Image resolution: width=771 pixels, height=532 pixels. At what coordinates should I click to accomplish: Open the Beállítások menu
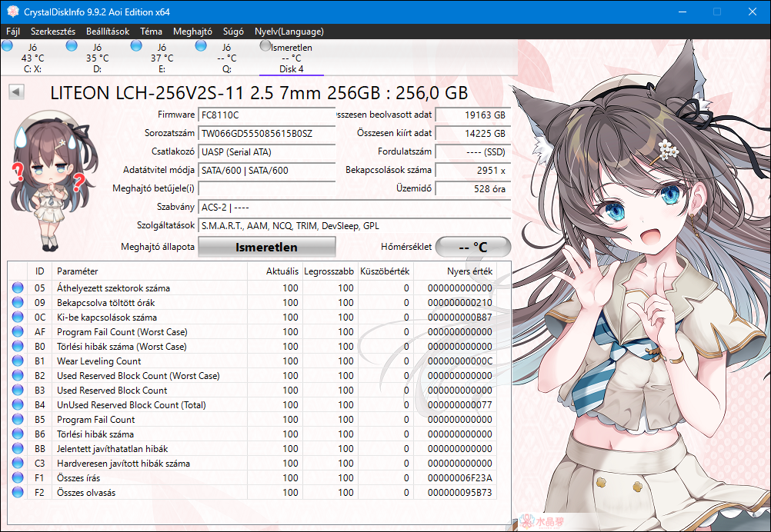pos(108,32)
